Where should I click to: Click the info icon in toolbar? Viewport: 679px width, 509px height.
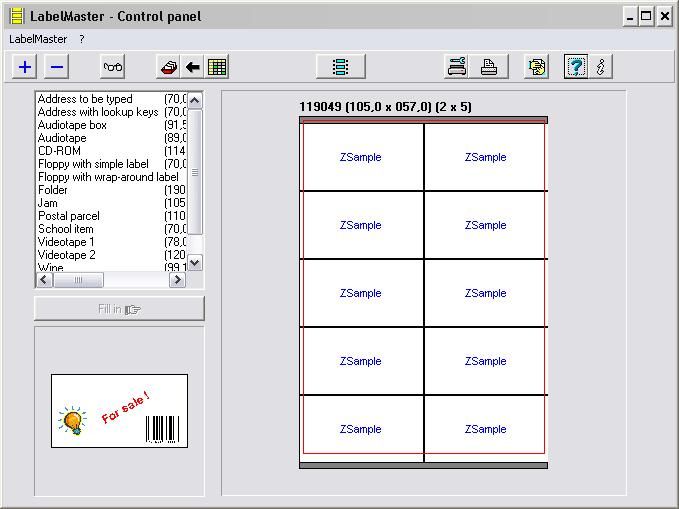pos(600,67)
